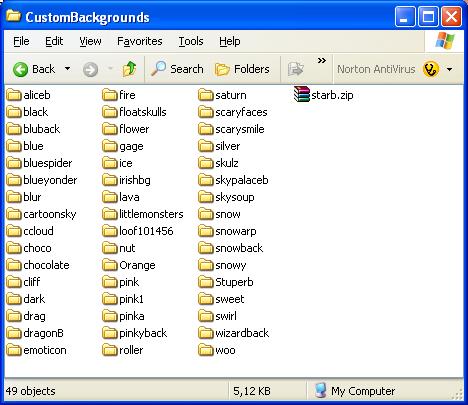Viewport: 468px width, 405px height.
Task: Select the floatskulls folder icon
Action: tap(110, 112)
